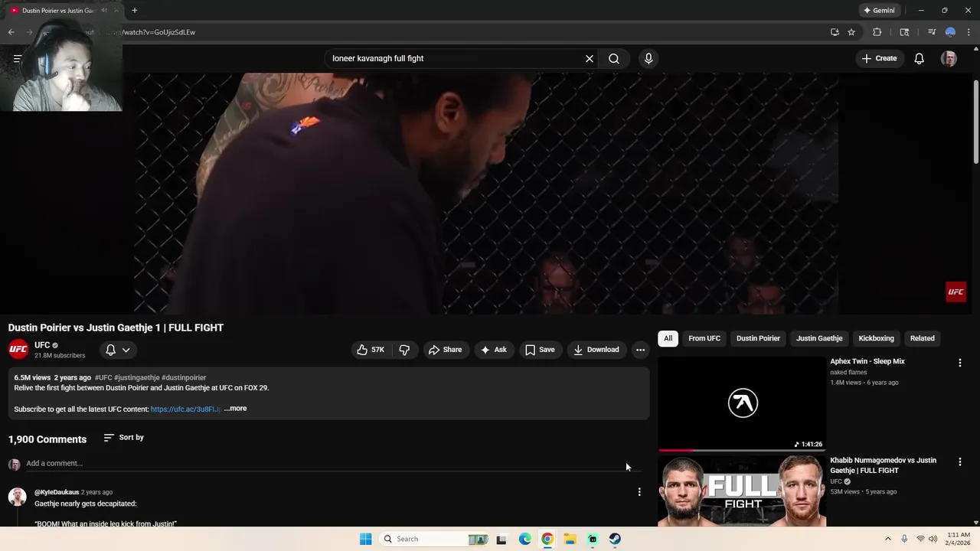This screenshot has height=551, width=980.
Task: Dislike the video with thumbs down
Action: [x=404, y=350]
